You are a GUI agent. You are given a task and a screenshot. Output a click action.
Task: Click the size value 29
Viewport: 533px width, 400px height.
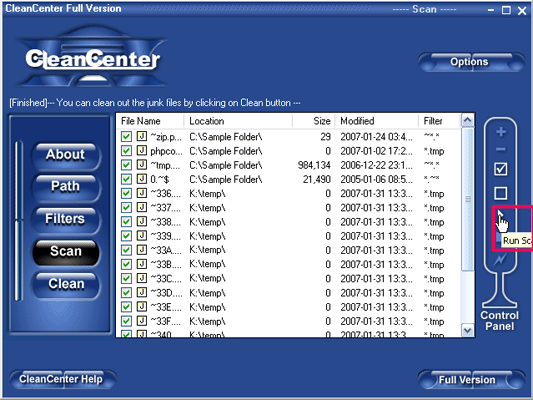pyautogui.click(x=325, y=137)
